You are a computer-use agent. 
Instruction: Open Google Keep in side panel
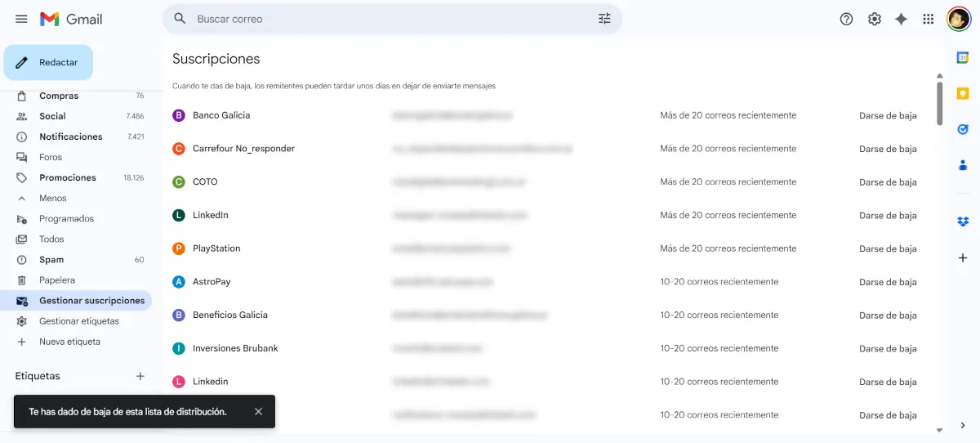tap(963, 93)
